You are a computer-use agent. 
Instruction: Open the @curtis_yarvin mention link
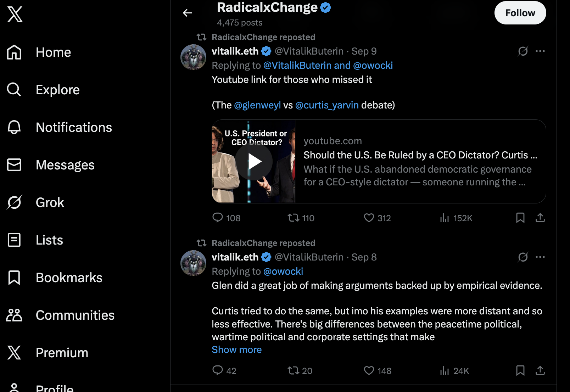[x=327, y=105]
